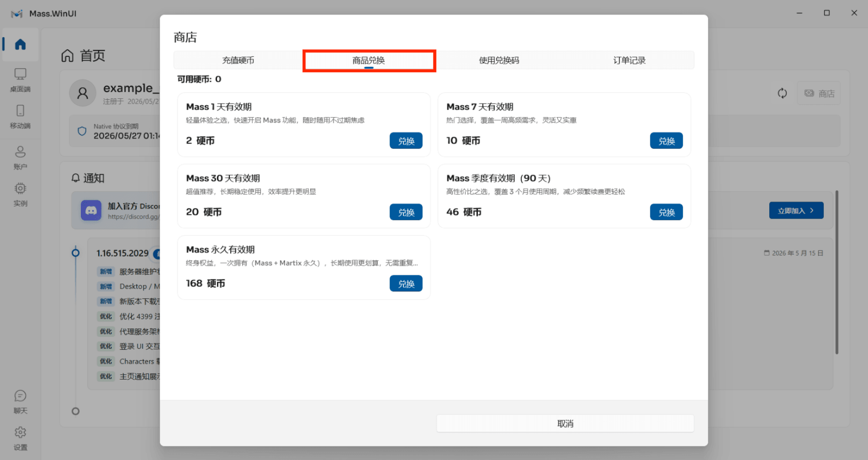Image resolution: width=868 pixels, height=460 pixels.
Task: Open the Home sidebar icon
Action: click(20, 44)
